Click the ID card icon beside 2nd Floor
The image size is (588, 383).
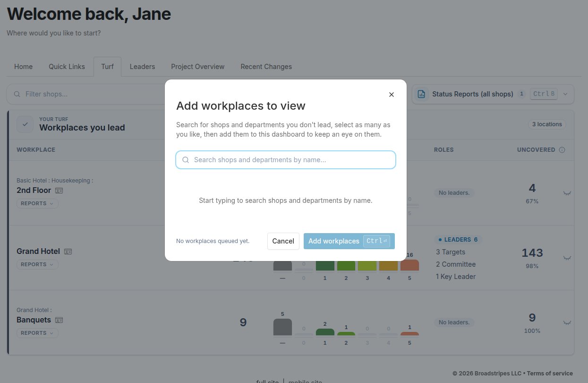[59, 191]
